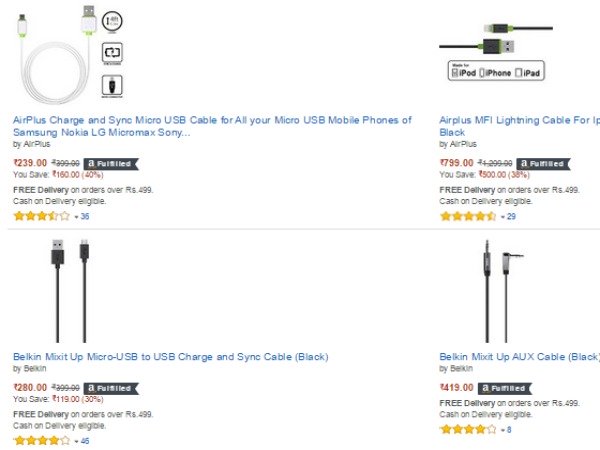Click the Belkin Micro-USB cable's Fulfilled badge
This screenshot has height=450, width=600.
click(x=112, y=388)
